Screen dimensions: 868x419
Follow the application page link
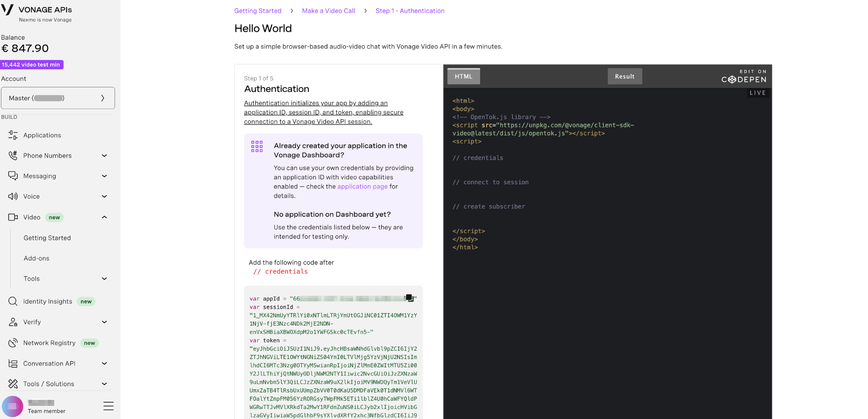362,187
